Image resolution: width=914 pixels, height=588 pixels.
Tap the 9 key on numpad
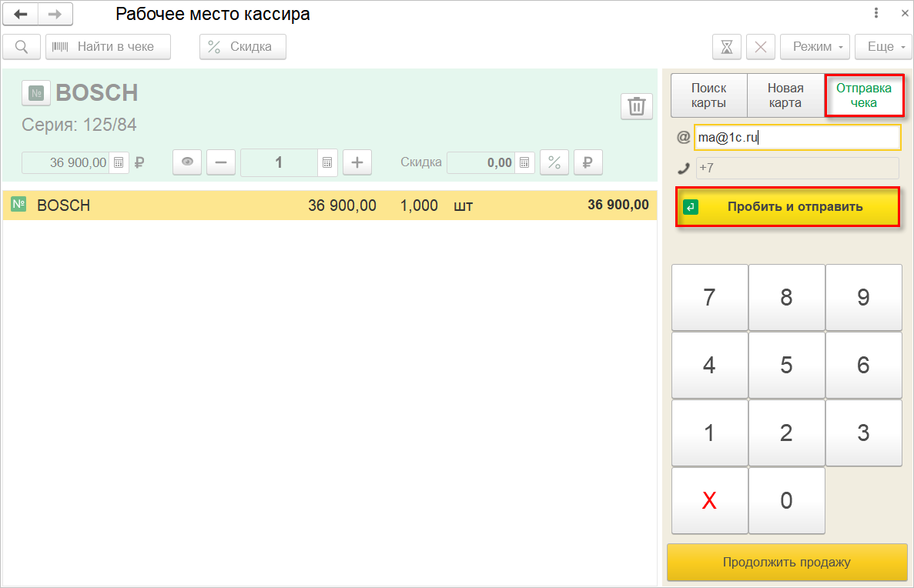[863, 297]
